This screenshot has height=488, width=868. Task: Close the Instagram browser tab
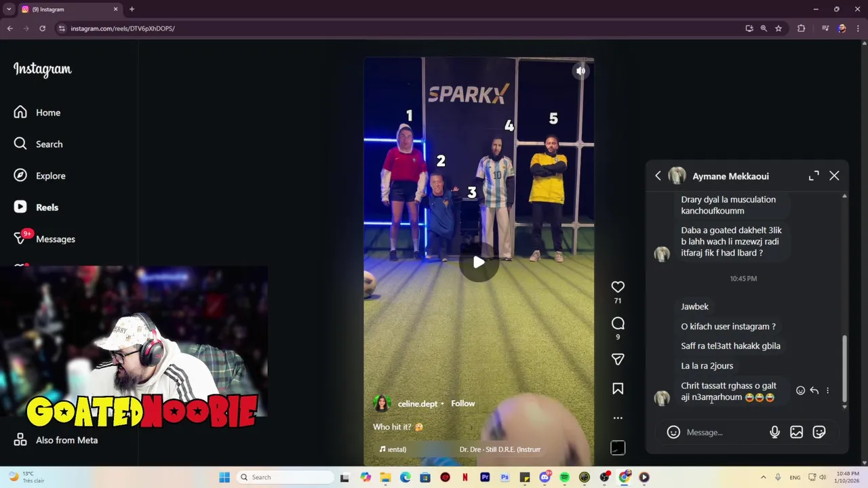(x=115, y=9)
